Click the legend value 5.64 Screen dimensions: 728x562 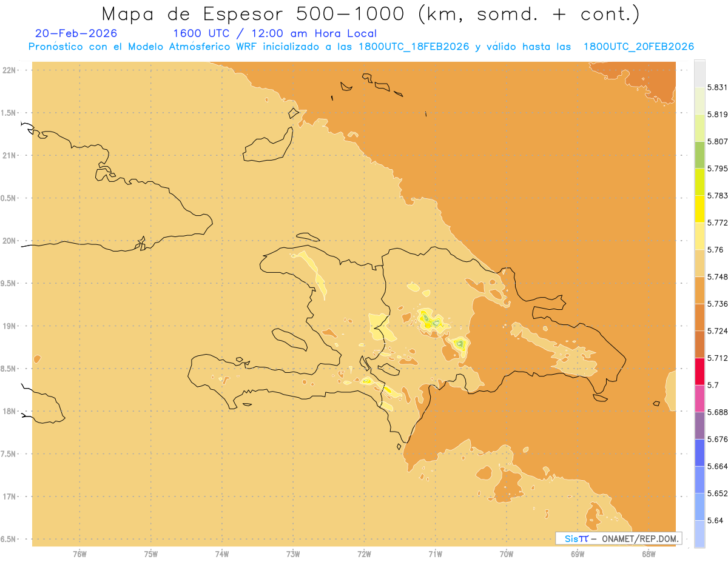[715, 520]
